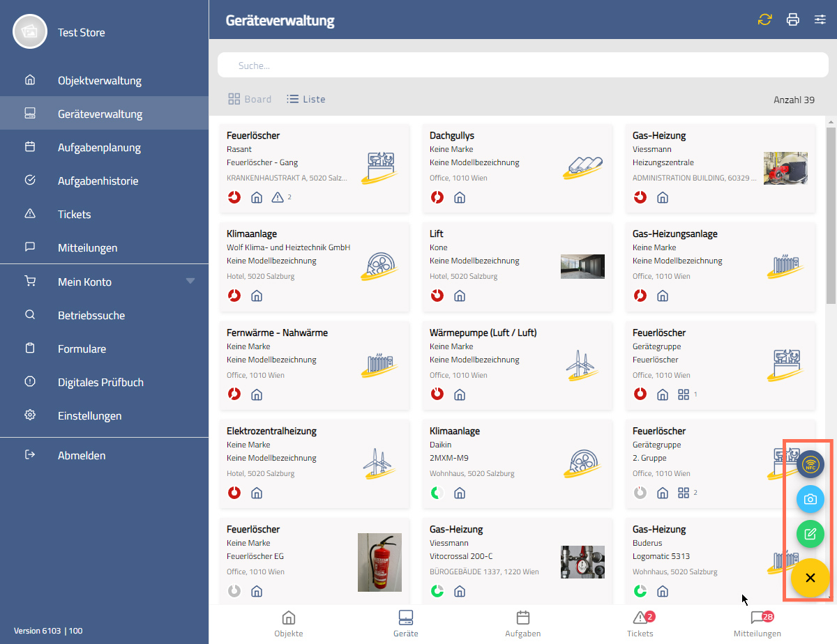The height and width of the screenshot is (644, 837).
Task: Click the red fire extinguisher thumbnail
Action: (x=379, y=562)
